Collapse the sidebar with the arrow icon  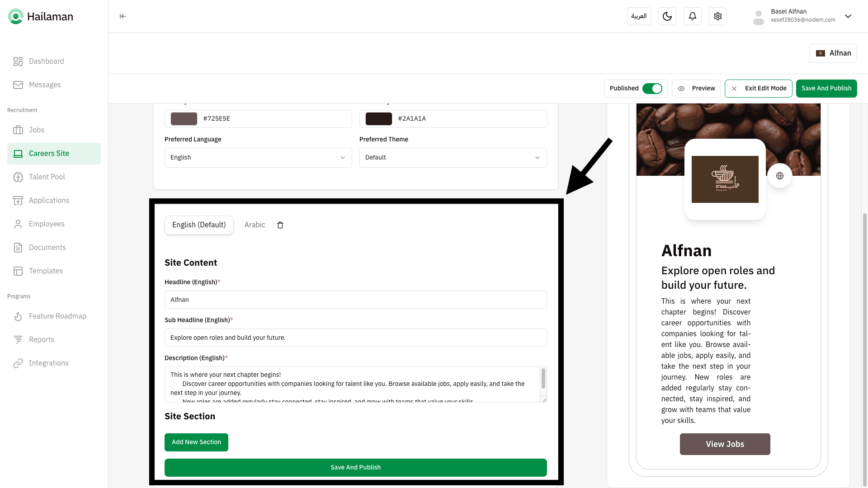point(123,16)
